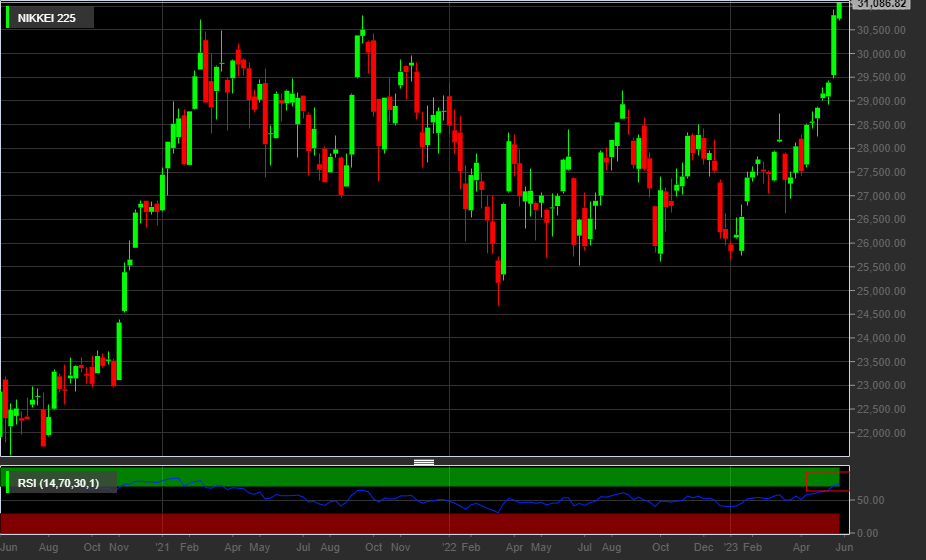Click the 27,500.00 price axis label
This screenshot has height=560, width=926.
pos(881,172)
